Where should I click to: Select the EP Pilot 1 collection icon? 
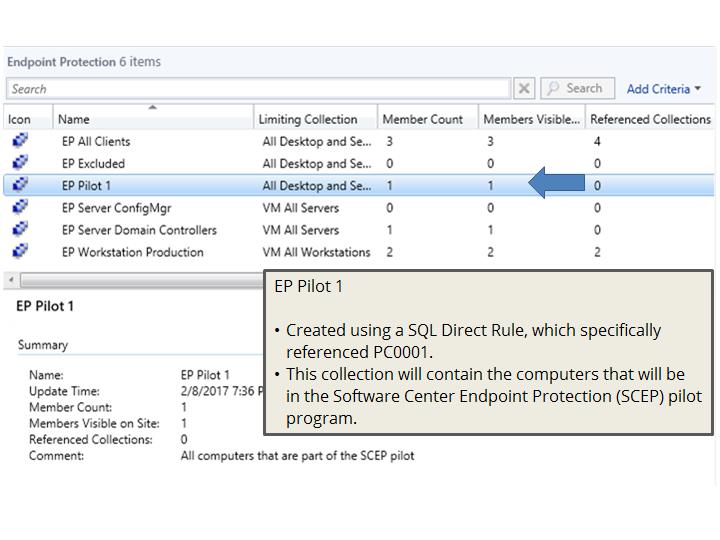tap(20, 185)
